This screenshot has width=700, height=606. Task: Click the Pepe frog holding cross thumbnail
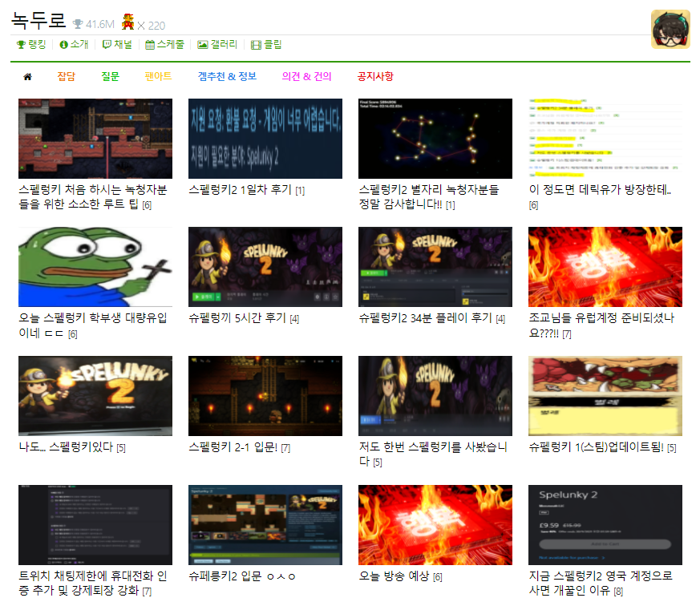coord(95,267)
